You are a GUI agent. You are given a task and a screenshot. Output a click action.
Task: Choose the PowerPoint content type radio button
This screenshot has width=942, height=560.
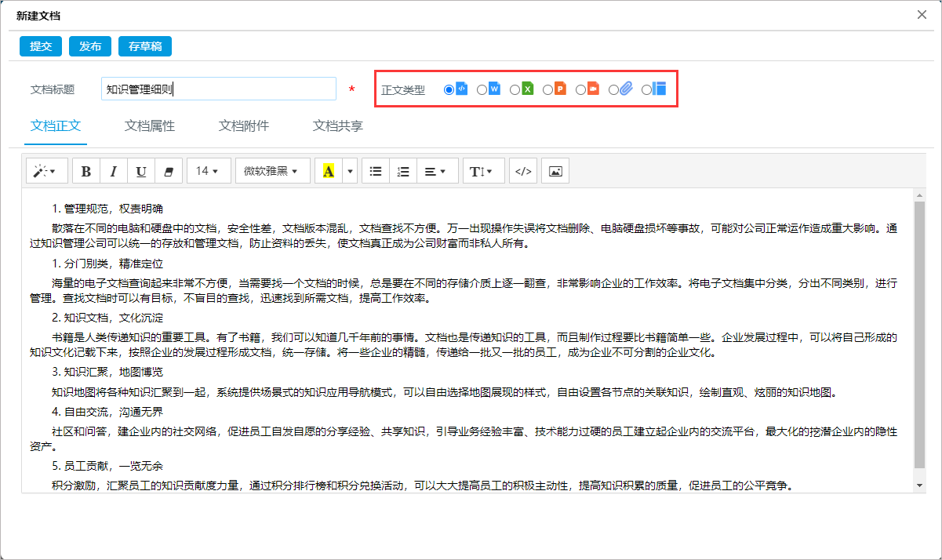(x=547, y=89)
